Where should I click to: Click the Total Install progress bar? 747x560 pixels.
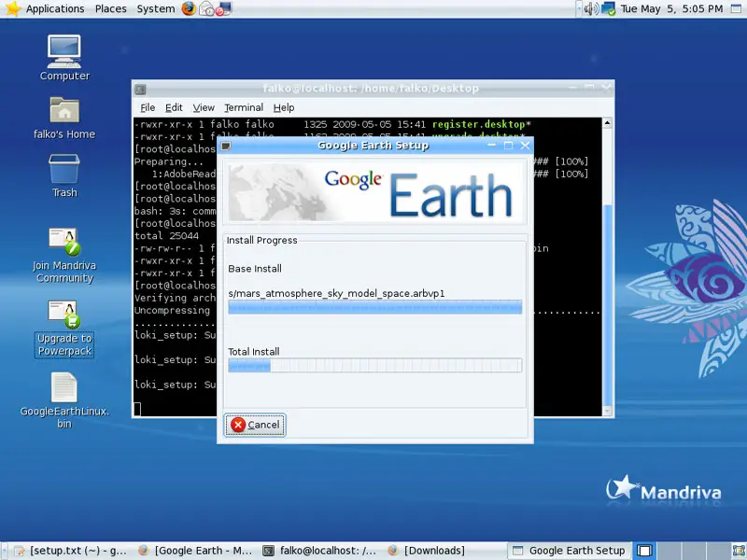[375, 365]
